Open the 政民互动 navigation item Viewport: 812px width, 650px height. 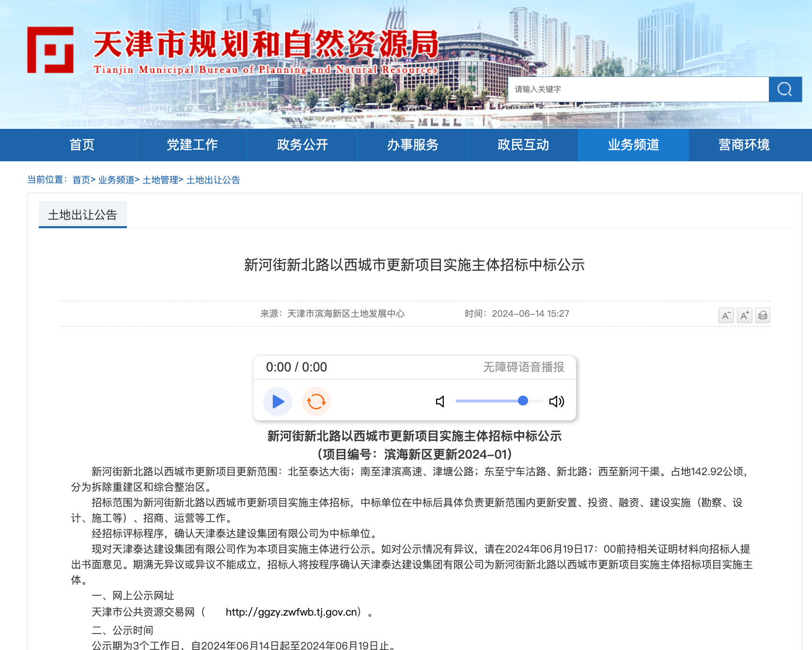click(523, 145)
